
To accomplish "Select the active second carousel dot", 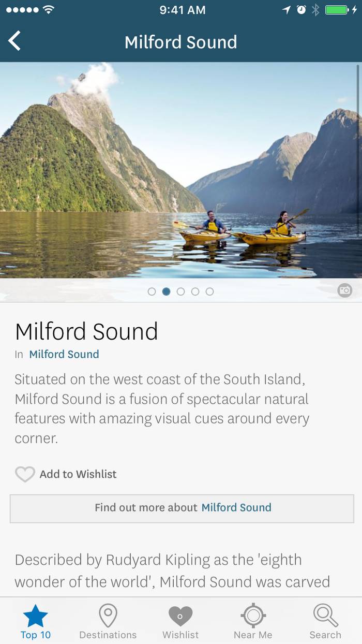I will point(166,291).
